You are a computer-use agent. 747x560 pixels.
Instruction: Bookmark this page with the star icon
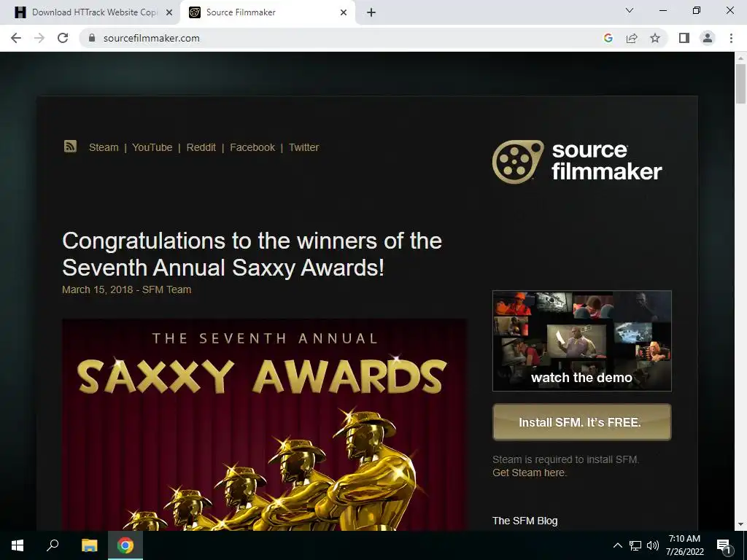pos(655,38)
